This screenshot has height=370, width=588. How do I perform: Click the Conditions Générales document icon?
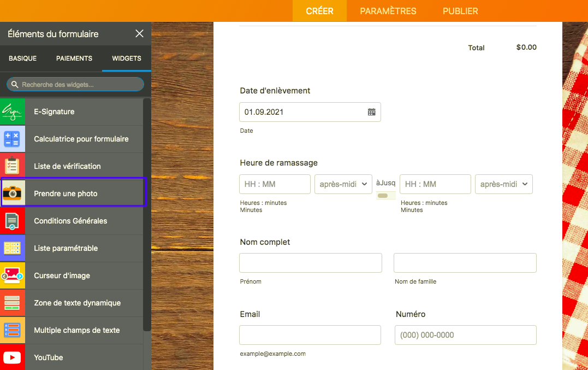click(13, 221)
